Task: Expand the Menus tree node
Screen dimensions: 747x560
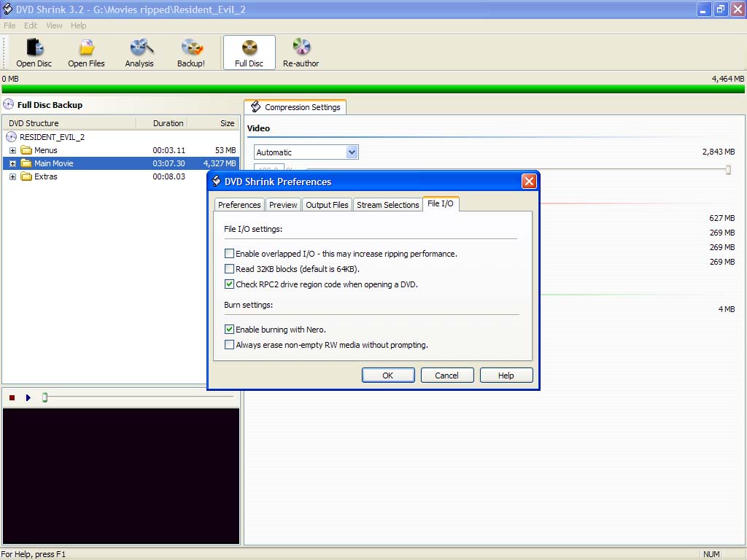Action: tap(13, 150)
